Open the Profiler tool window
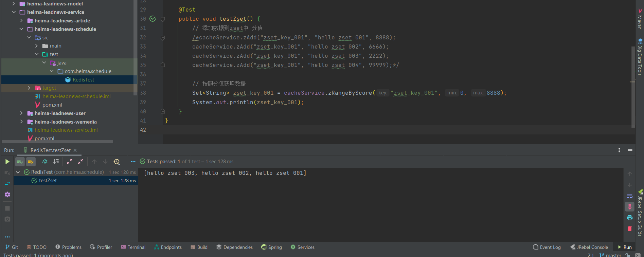The height and width of the screenshot is (257, 644). 101,247
